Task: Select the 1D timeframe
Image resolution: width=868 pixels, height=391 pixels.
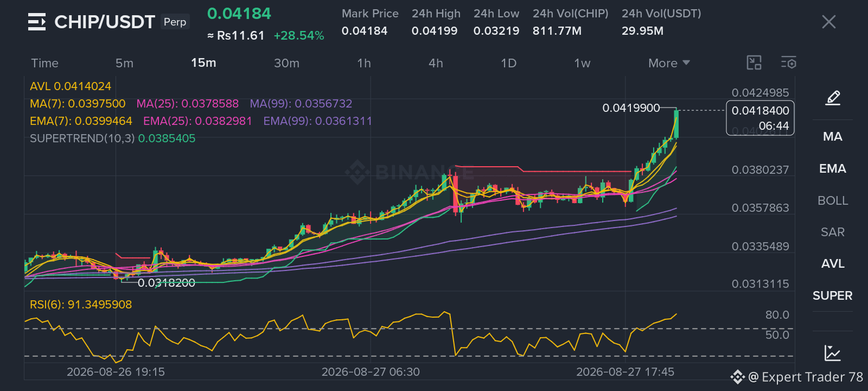Action: click(x=508, y=63)
